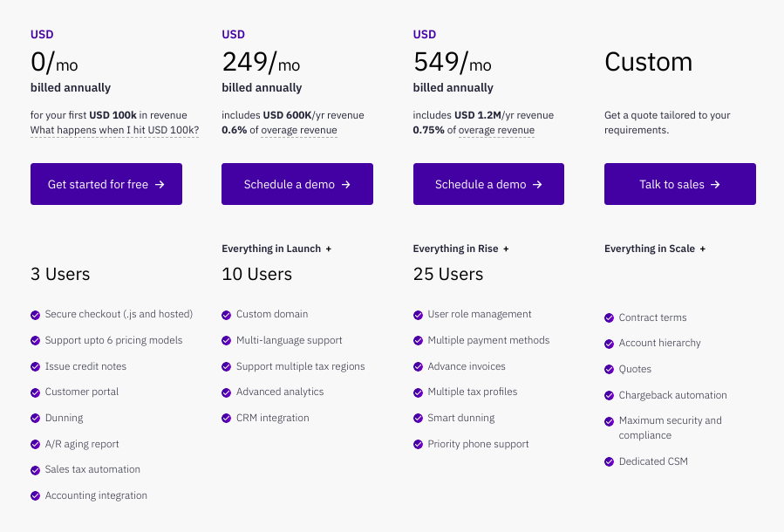Click the Get started for free button
Screen dimensions: 784x532
pos(106,184)
